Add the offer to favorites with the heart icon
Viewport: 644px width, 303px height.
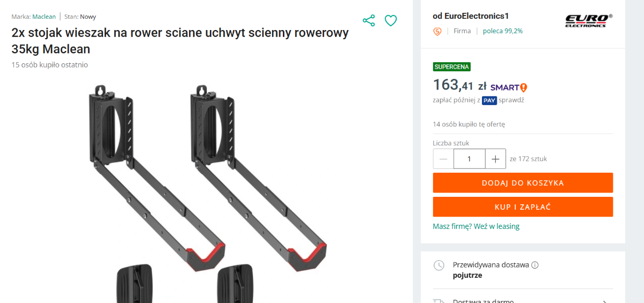391,21
